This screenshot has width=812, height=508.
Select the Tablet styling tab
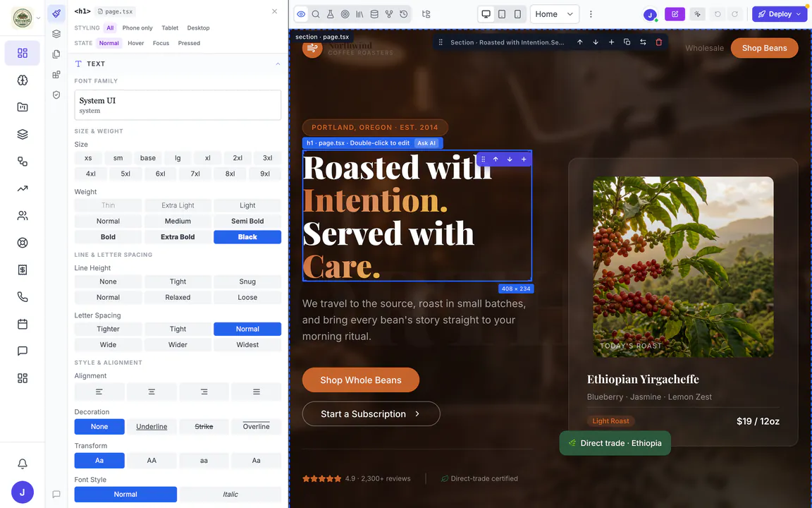coord(170,28)
